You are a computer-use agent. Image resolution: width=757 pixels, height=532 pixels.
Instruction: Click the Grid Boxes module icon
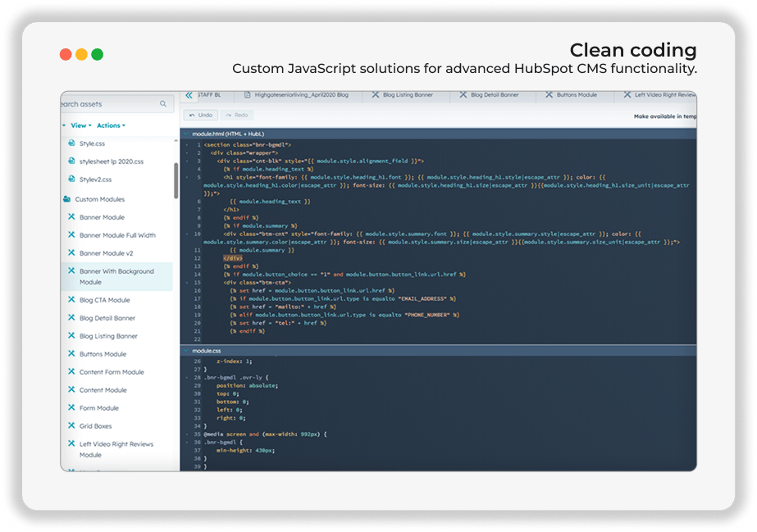pyautogui.click(x=71, y=425)
